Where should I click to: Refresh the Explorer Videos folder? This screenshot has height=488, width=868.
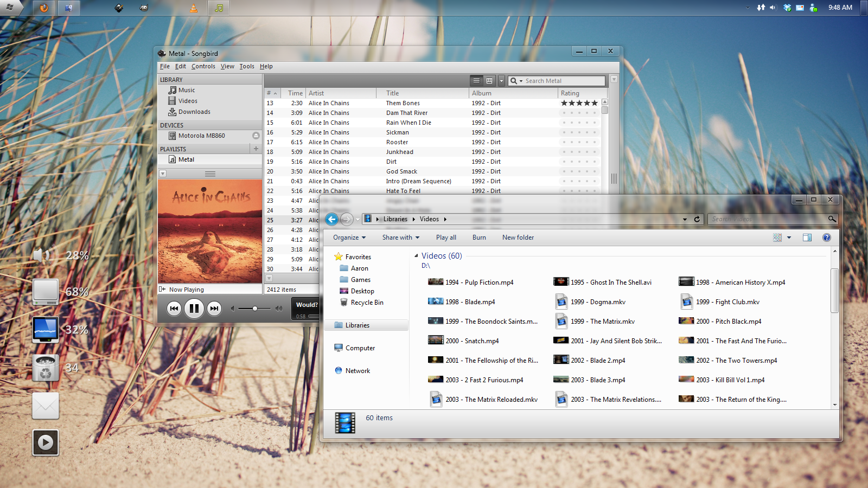(x=697, y=219)
